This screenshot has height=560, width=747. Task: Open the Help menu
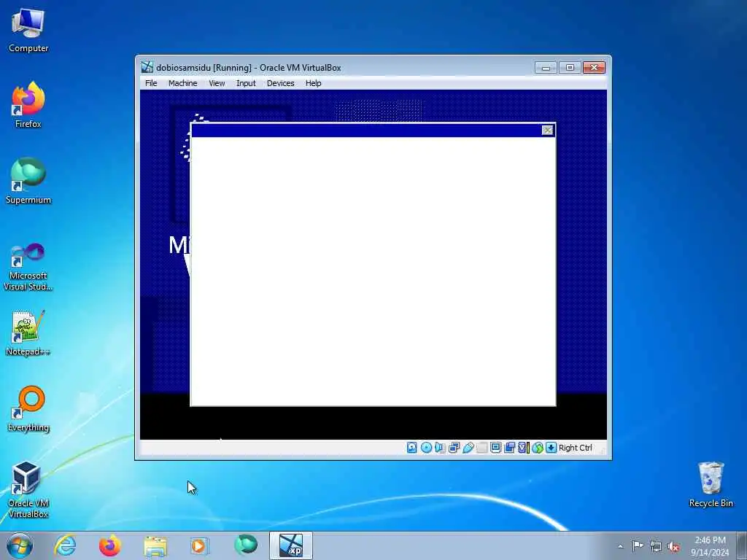click(314, 83)
